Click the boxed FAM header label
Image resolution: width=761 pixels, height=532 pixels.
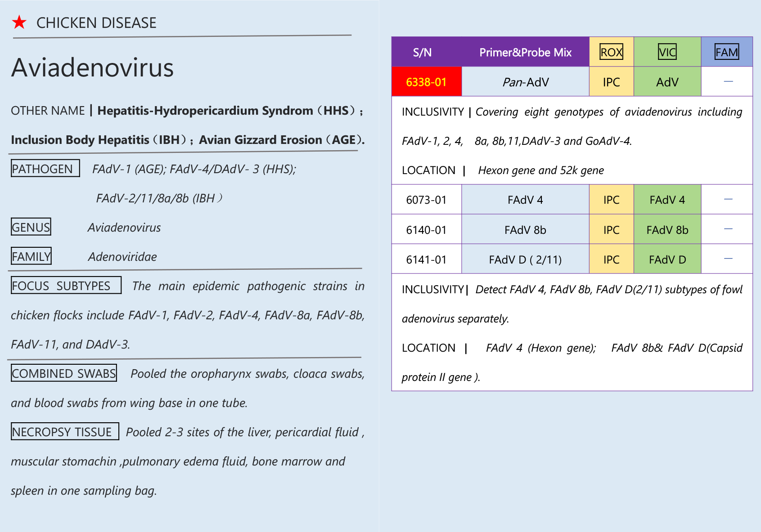pyautogui.click(x=726, y=52)
